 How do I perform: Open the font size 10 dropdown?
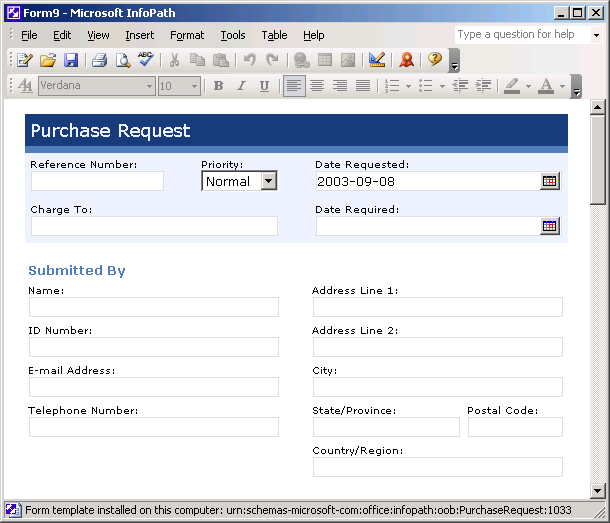[x=195, y=86]
